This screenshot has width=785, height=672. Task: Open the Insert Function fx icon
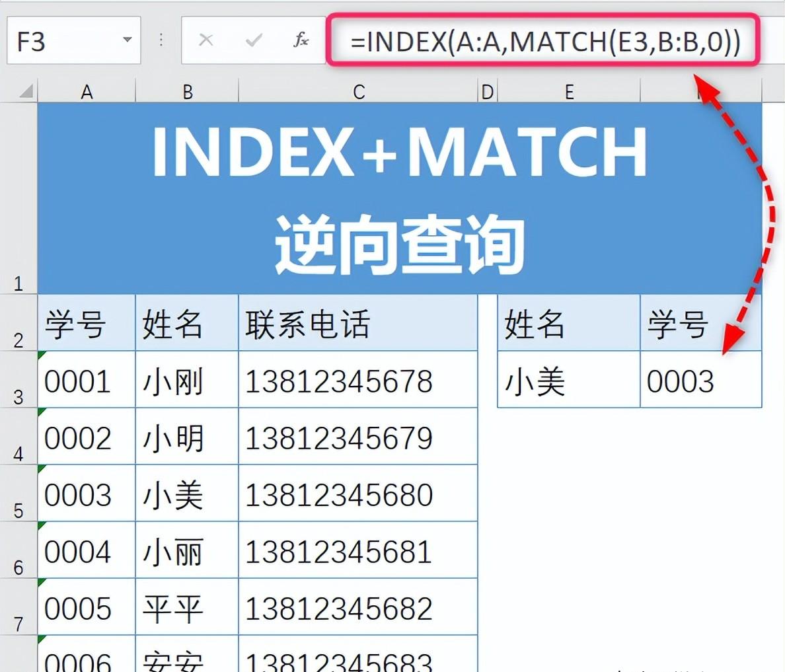point(301,40)
